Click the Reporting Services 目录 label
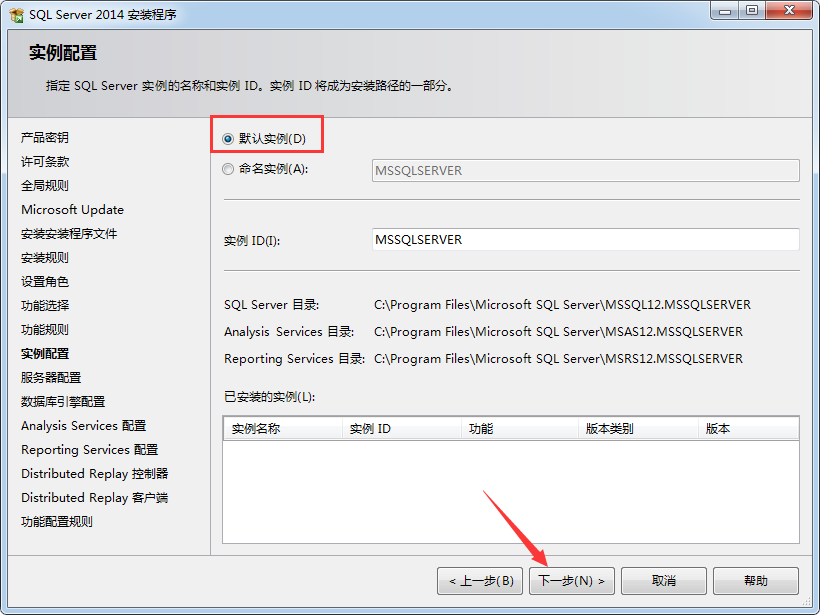820x615 pixels. click(294, 359)
